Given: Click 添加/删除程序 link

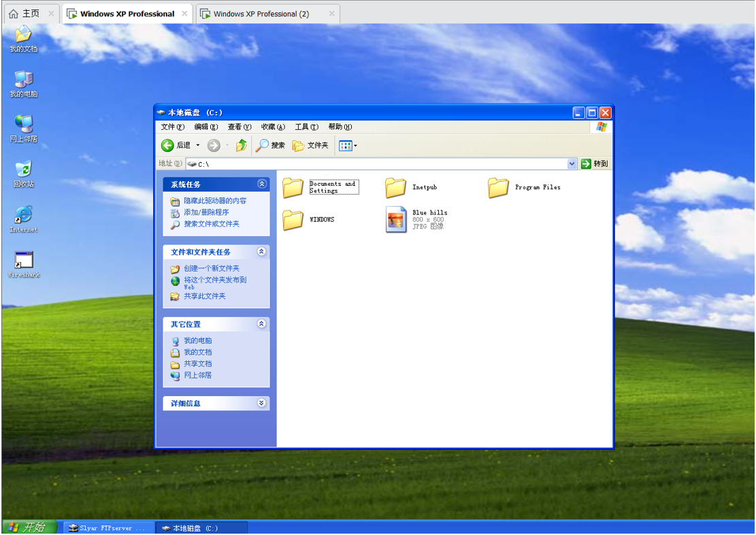Looking at the screenshot, I should pyautogui.click(x=206, y=212).
